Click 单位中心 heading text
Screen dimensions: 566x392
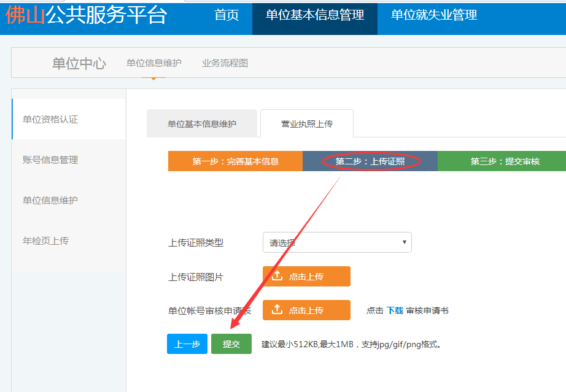(x=79, y=63)
